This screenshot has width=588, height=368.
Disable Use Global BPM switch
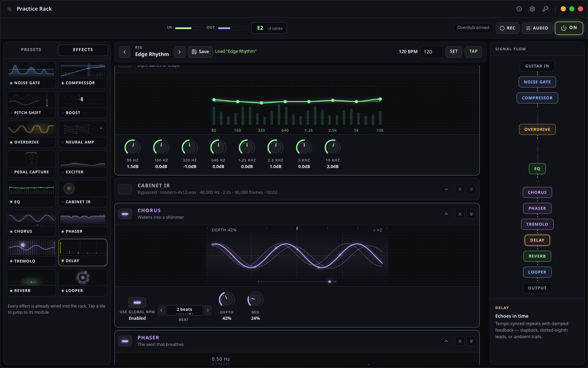(137, 303)
